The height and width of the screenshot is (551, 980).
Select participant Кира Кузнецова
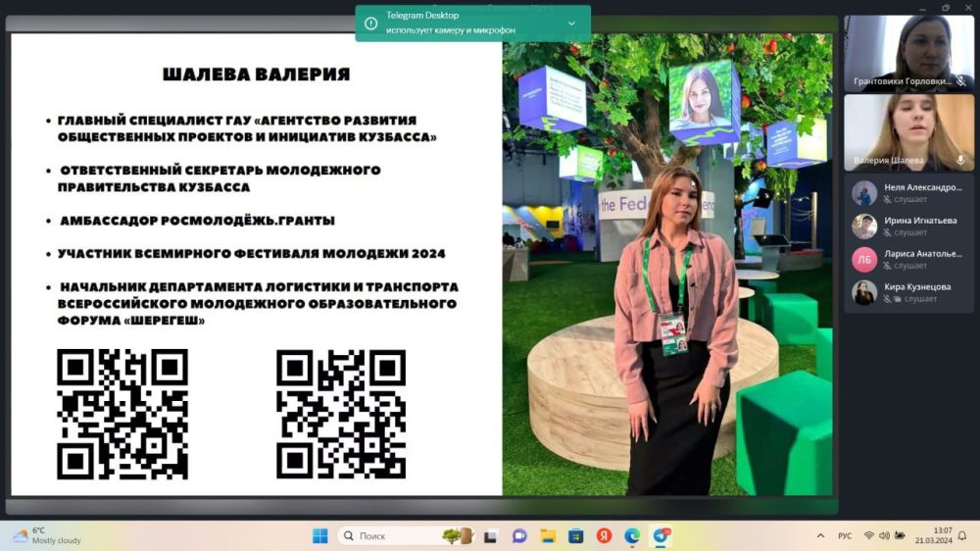pos(908,292)
